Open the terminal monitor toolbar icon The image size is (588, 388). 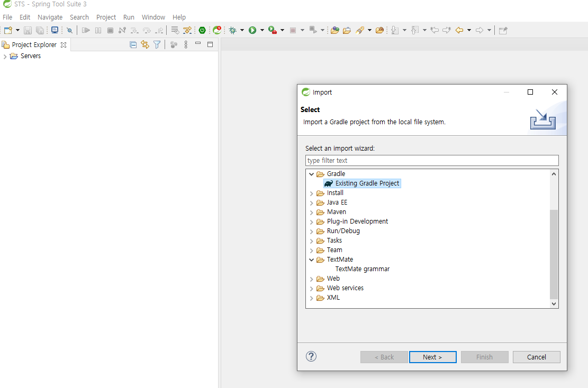(55, 30)
